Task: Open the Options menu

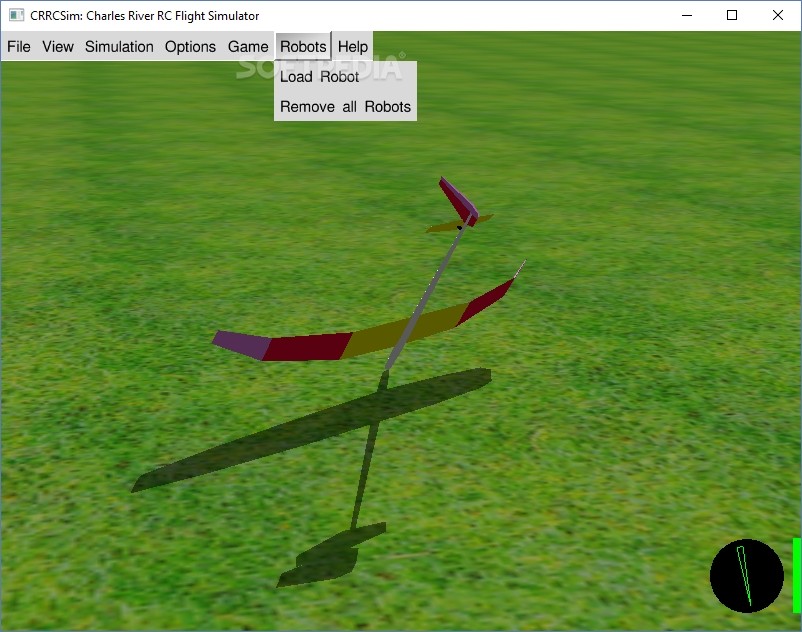Action: [x=190, y=47]
